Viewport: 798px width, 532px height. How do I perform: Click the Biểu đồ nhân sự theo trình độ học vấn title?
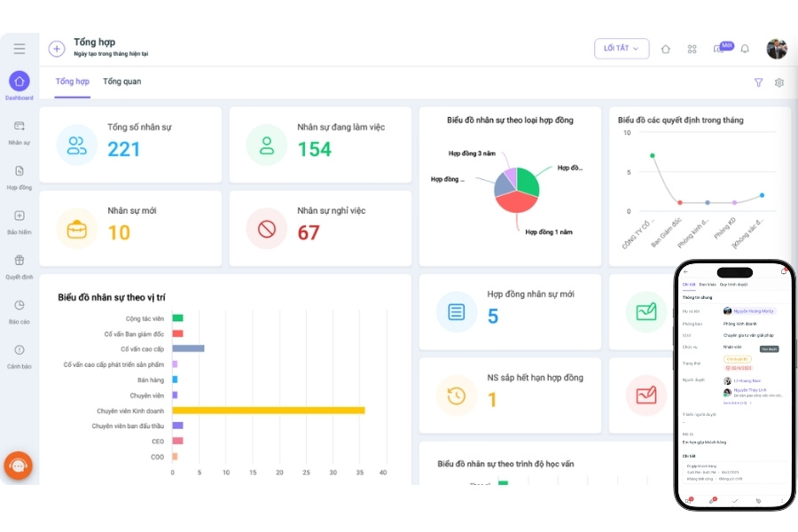point(505,464)
